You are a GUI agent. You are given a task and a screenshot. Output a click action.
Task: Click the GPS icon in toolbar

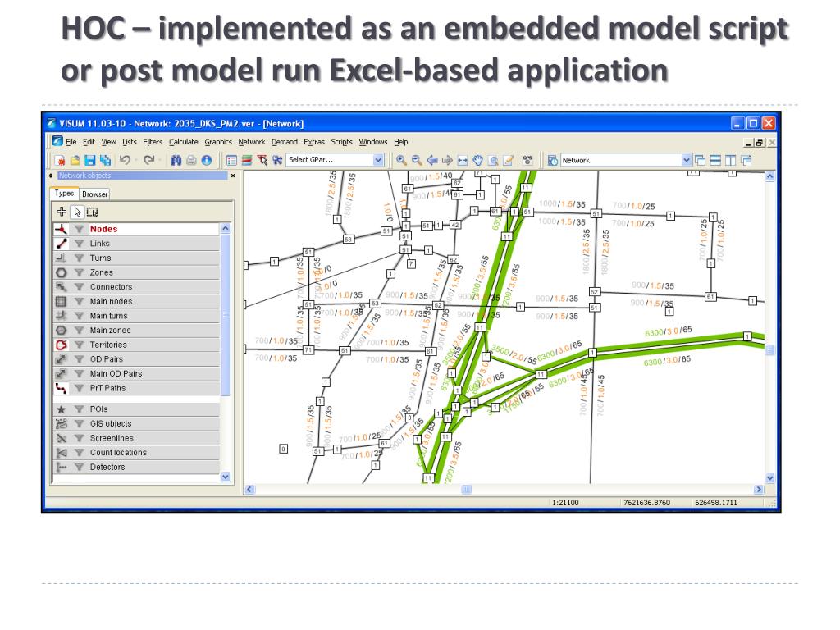[527, 160]
